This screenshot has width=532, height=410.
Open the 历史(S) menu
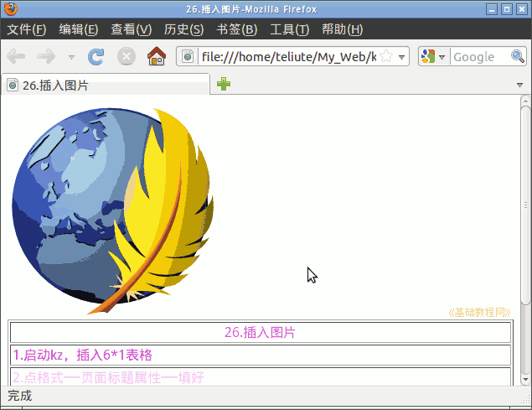coord(183,29)
